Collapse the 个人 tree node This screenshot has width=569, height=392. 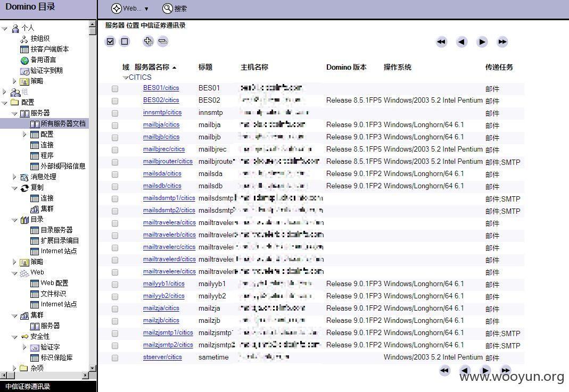[4, 28]
